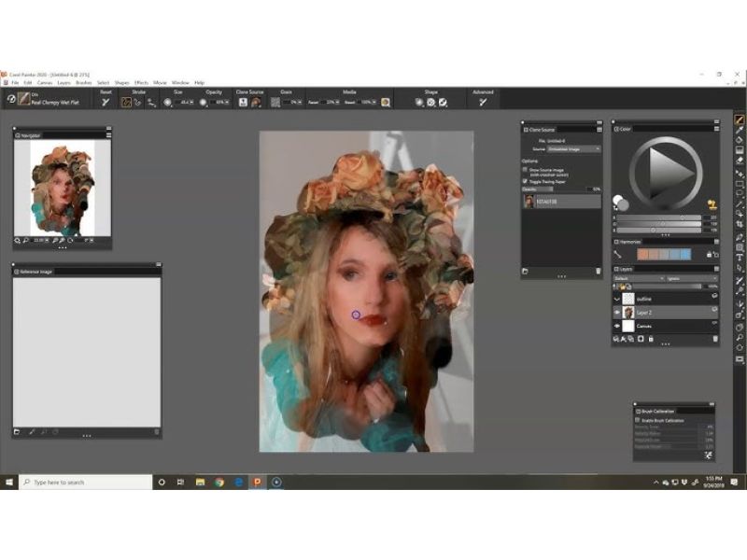747x560 pixels.
Task: Click the clone color stamp below the color wheel
Action: (712, 204)
